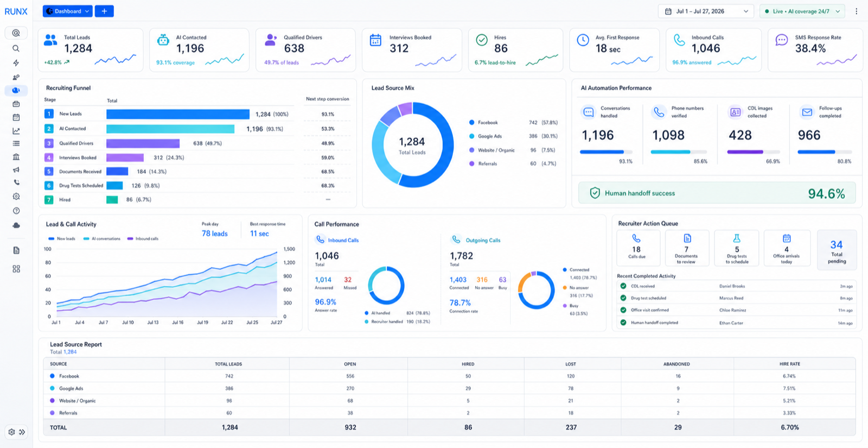Open the Dashboard dropdown
Image resolution: width=868 pixels, height=448 pixels.
tap(68, 11)
